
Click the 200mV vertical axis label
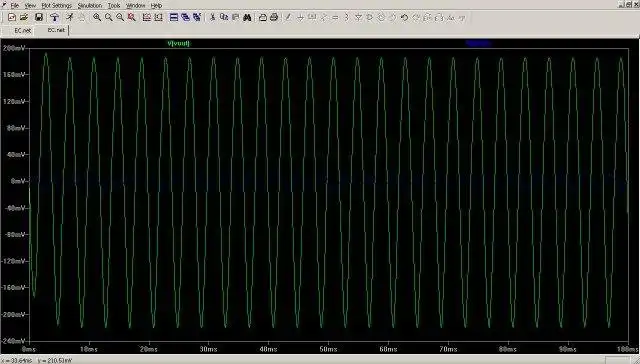coord(15,48)
